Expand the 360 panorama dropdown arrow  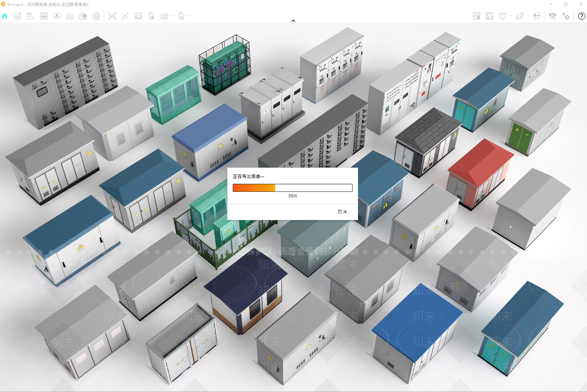(x=173, y=16)
